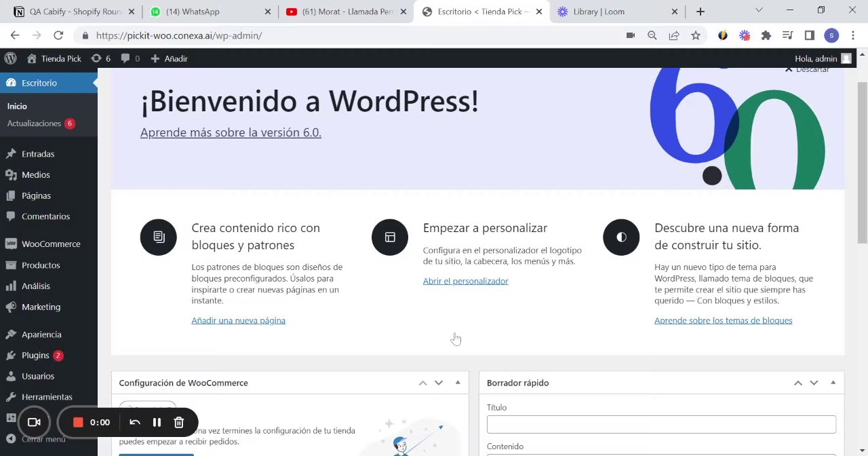Dismiss the welcome panel with Descartar
868x456 pixels.
[807, 69]
